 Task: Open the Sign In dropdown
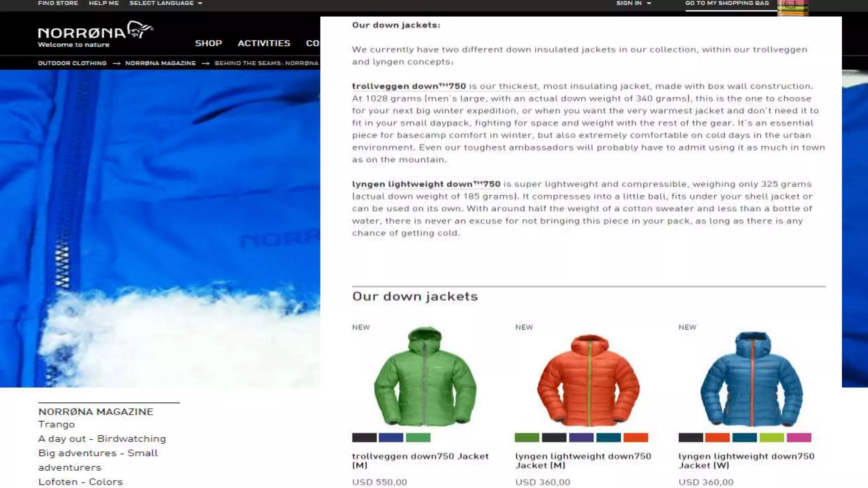pos(634,3)
